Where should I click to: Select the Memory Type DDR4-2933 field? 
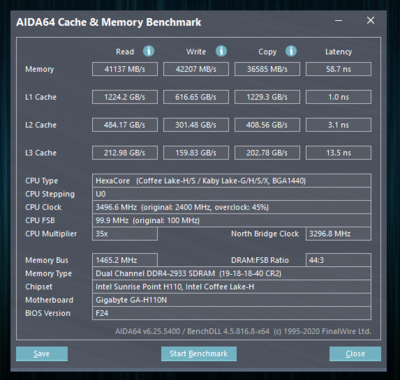(232, 273)
